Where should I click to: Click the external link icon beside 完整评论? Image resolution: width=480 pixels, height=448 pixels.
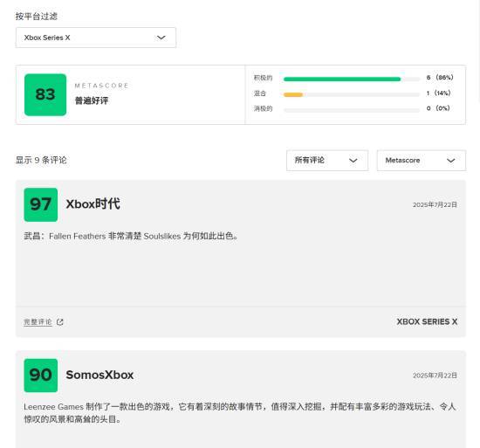[60, 322]
